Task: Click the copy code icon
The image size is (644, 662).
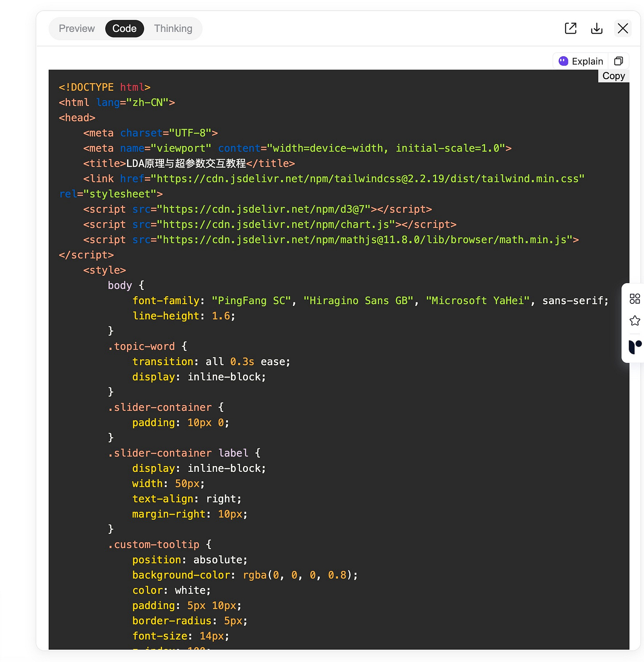Action: [619, 61]
